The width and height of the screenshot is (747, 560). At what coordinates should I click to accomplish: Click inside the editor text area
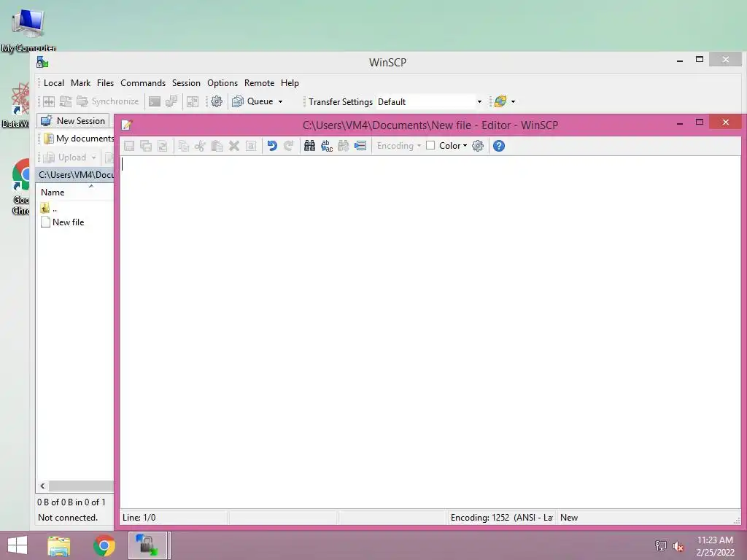430,332
